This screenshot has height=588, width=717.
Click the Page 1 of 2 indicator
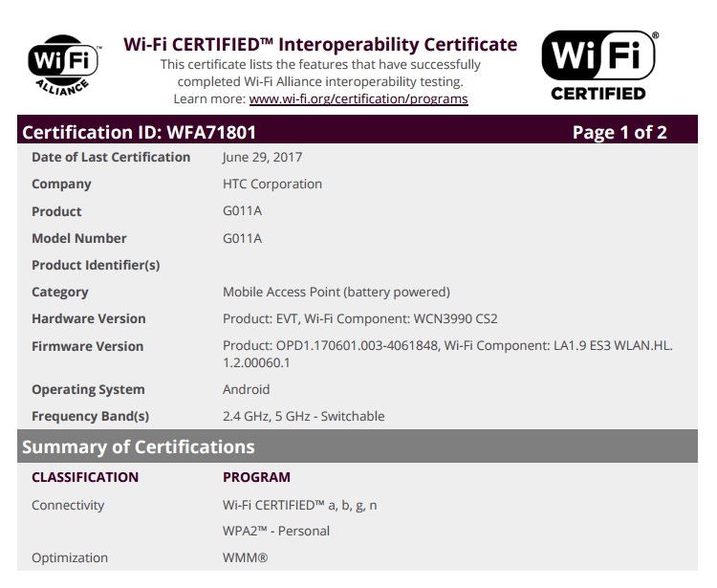(619, 132)
